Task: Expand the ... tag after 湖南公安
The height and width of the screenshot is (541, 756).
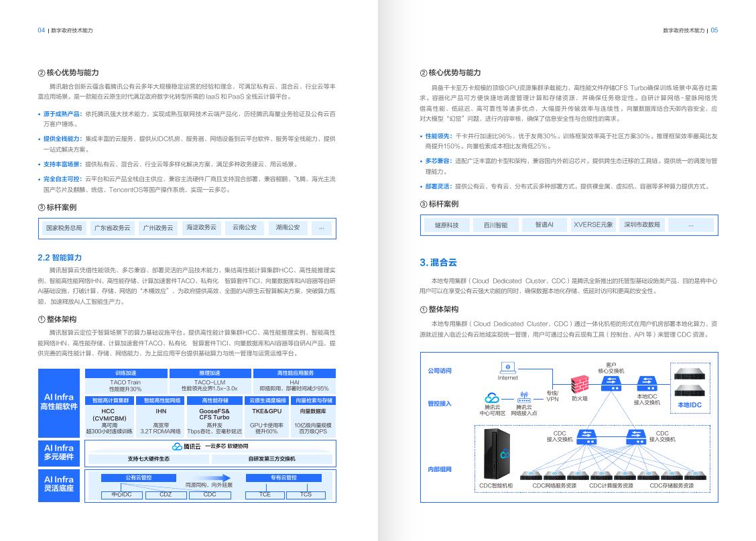Action: point(322,227)
